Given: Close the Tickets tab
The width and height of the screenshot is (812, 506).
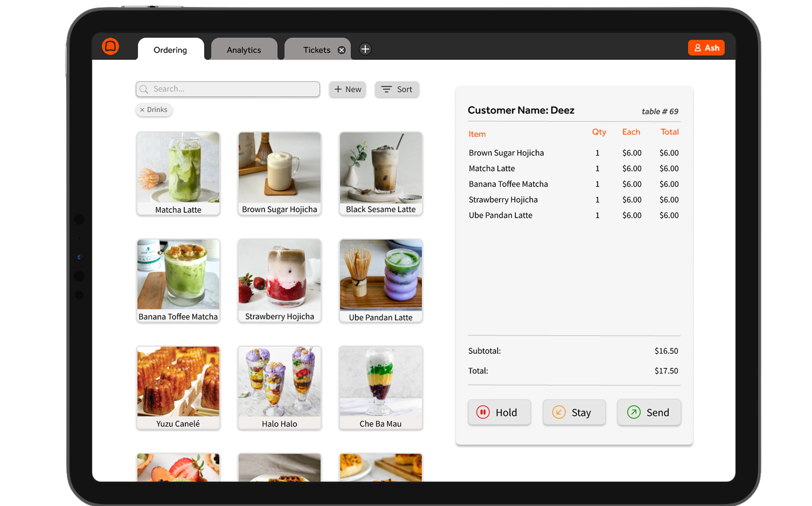Looking at the screenshot, I should coord(341,50).
